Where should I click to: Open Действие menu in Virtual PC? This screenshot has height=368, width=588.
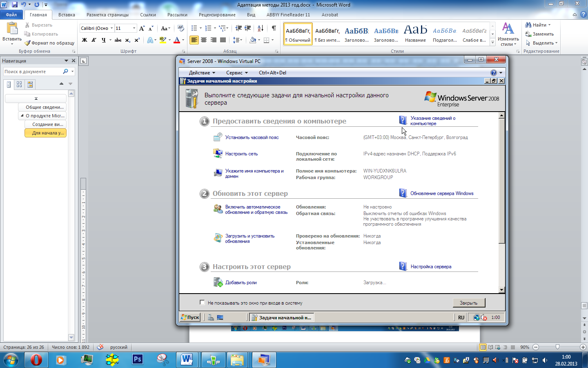point(202,73)
